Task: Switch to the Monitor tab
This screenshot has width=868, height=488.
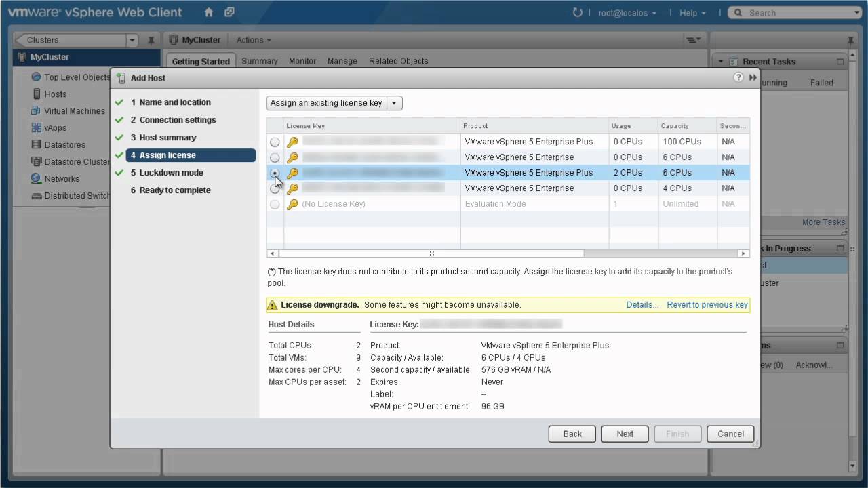Action: pos(302,61)
